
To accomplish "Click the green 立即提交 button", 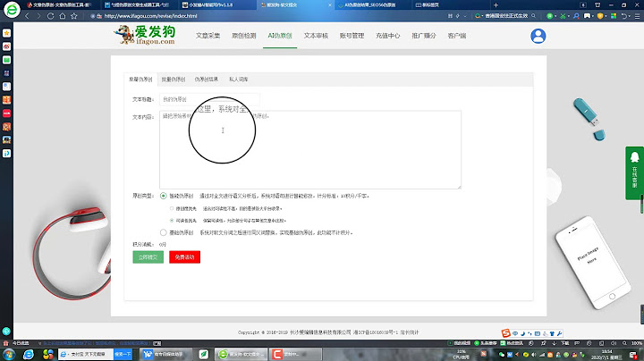I will point(148,257).
